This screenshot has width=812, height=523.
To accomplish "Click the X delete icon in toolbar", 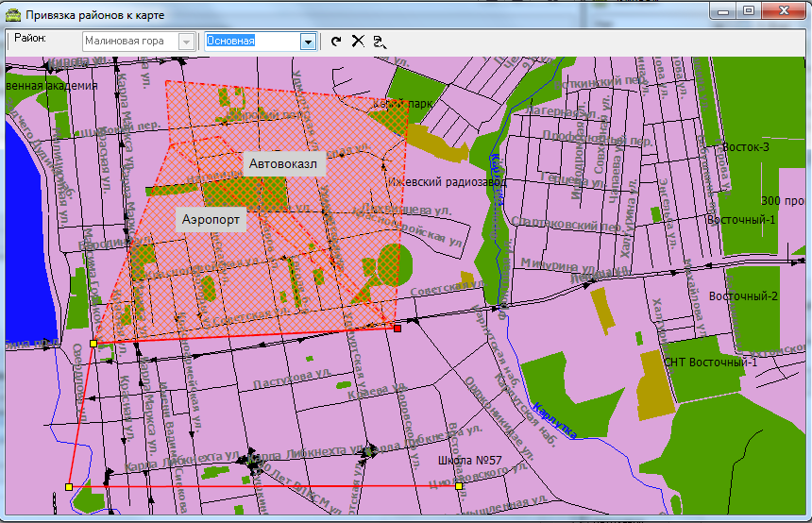I will pos(358,42).
